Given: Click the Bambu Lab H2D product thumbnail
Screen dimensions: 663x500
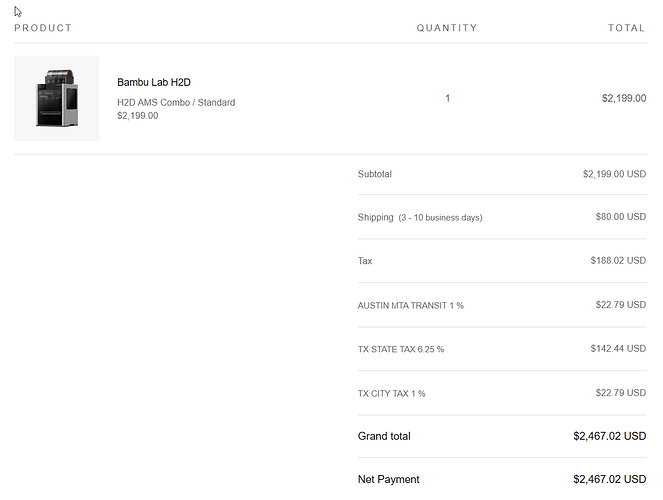Looking at the screenshot, I should tap(57, 98).
